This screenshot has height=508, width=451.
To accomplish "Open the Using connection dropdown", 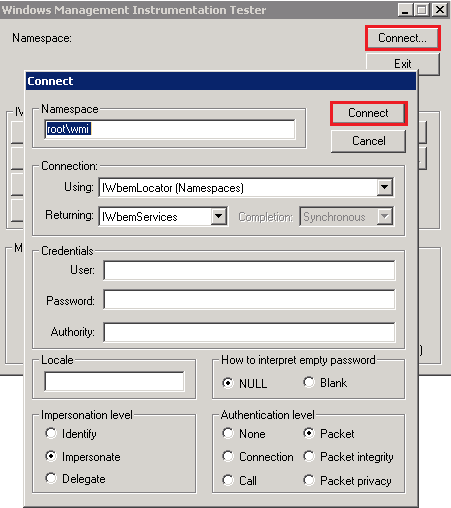I will (x=384, y=187).
